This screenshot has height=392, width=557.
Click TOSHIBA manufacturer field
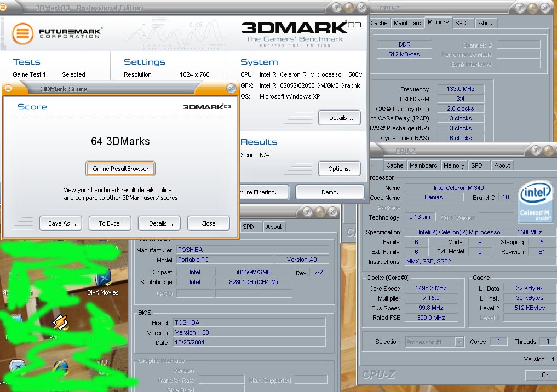(252, 250)
